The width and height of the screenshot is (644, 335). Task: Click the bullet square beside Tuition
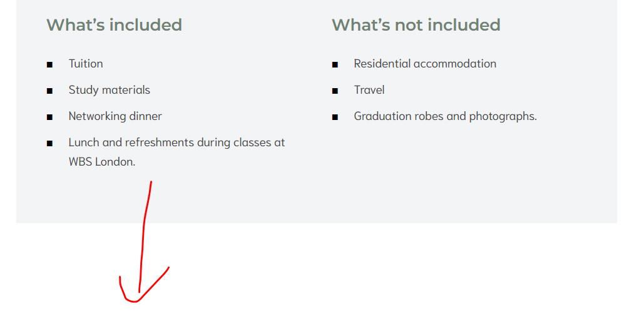coord(49,64)
